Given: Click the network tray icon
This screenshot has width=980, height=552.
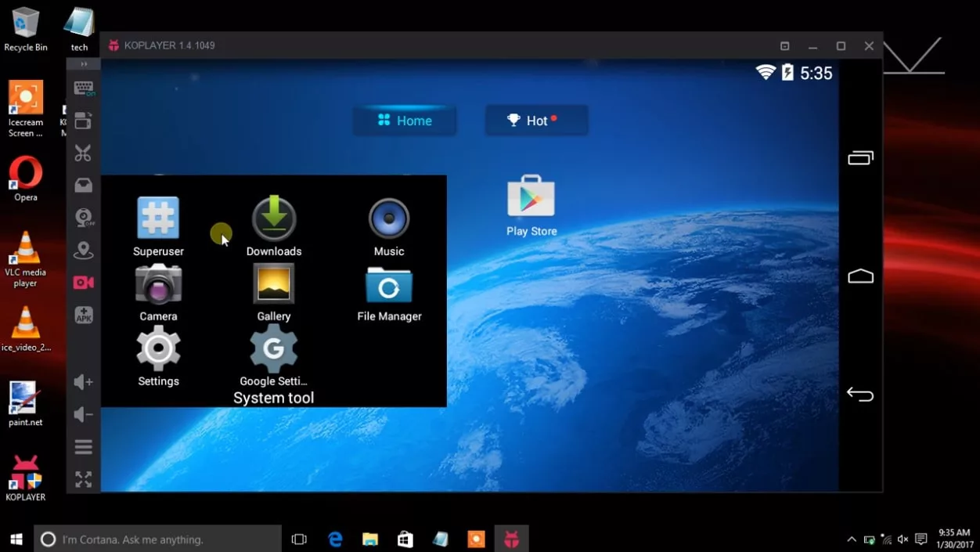Looking at the screenshot, I should click(x=886, y=539).
